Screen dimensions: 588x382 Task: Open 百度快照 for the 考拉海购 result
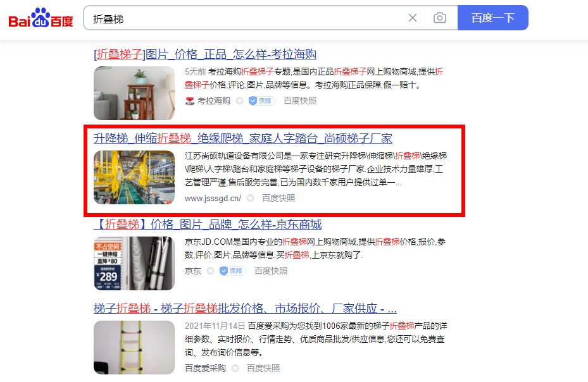click(x=300, y=101)
